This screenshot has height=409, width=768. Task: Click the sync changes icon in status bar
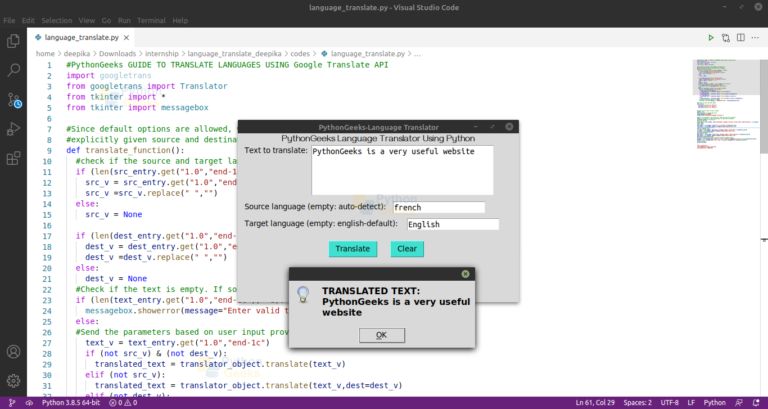(29, 403)
